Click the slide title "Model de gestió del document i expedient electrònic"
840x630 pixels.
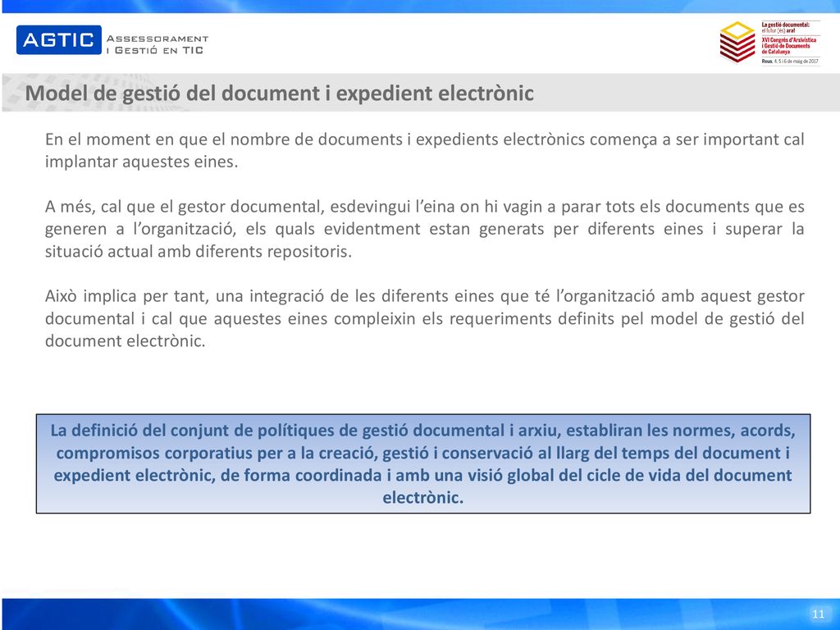(279, 94)
